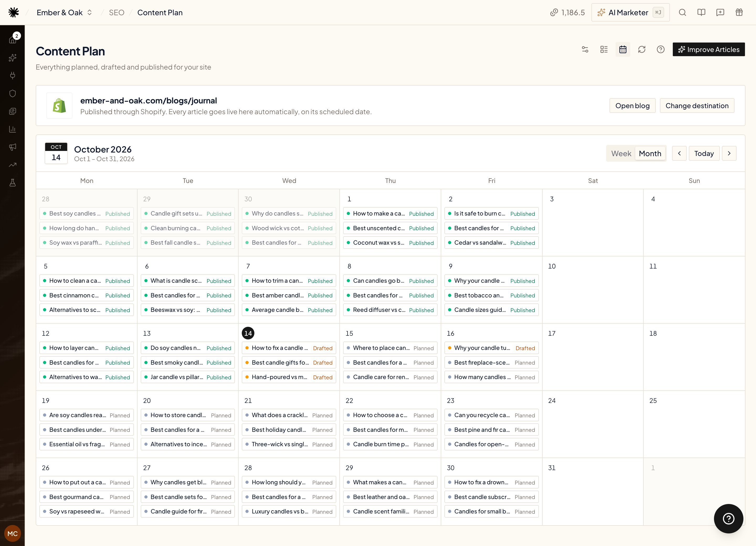Click the help circle icon near Improve Articles
The height and width of the screenshot is (546, 756).
tap(661, 49)
